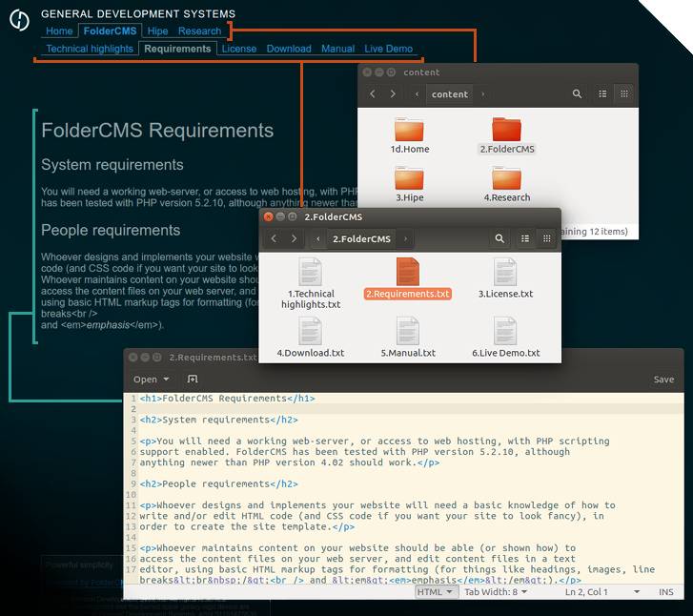Click right path arrow in 2.FolderCMS window
Screen dimensions: 693x616
pyautogui.click(x=405, y=238)
